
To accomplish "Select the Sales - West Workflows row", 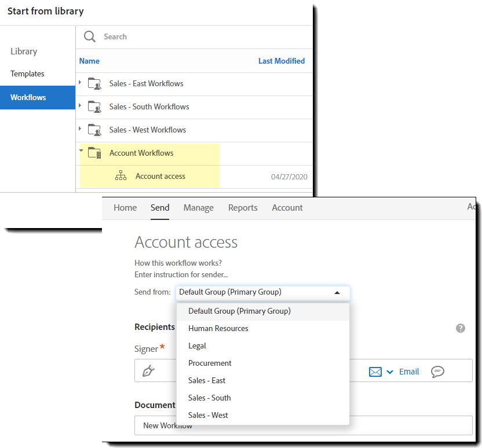I will coord(194,130).
